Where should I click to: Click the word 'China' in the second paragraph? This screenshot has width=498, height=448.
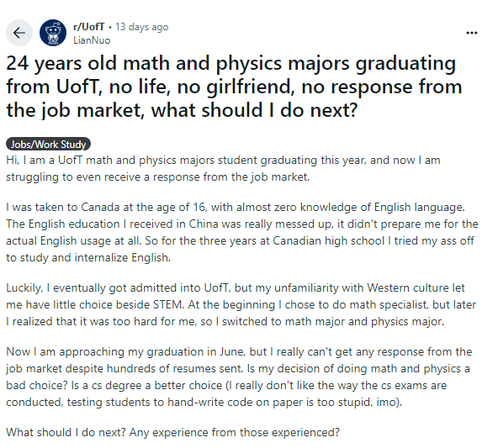pyautogui.click(x=204, y=224)
